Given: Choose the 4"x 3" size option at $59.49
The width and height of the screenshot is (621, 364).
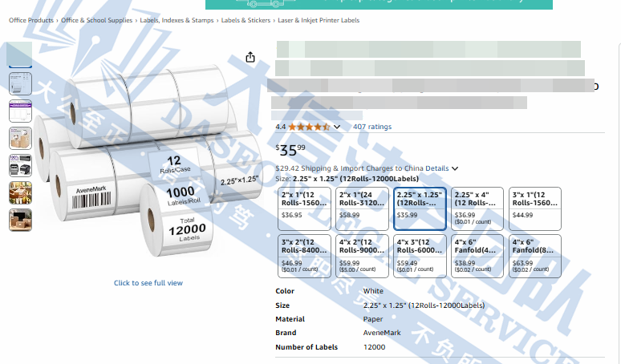Looking at the screenshot, I should point(418,255).
